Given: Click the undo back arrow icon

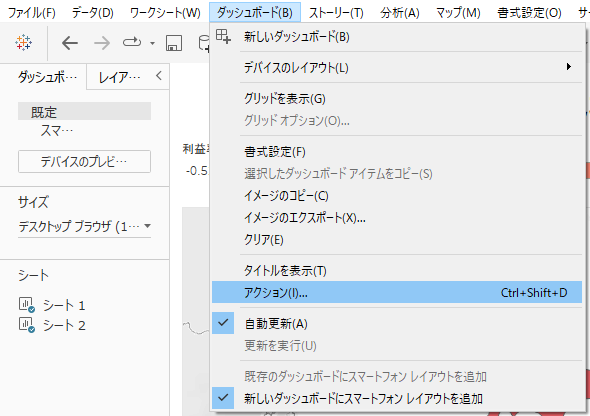Looking at the screenshot, I should coord(70,43).
